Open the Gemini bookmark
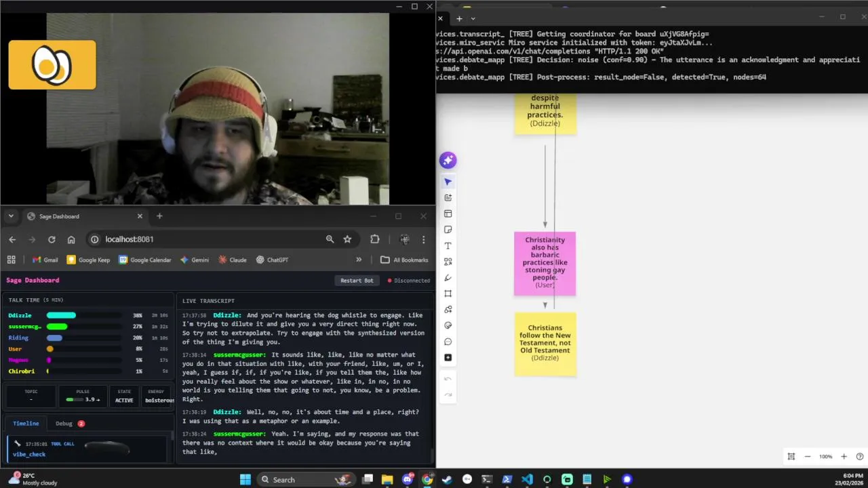Screen dimensions: 868x488 (195, 260)
